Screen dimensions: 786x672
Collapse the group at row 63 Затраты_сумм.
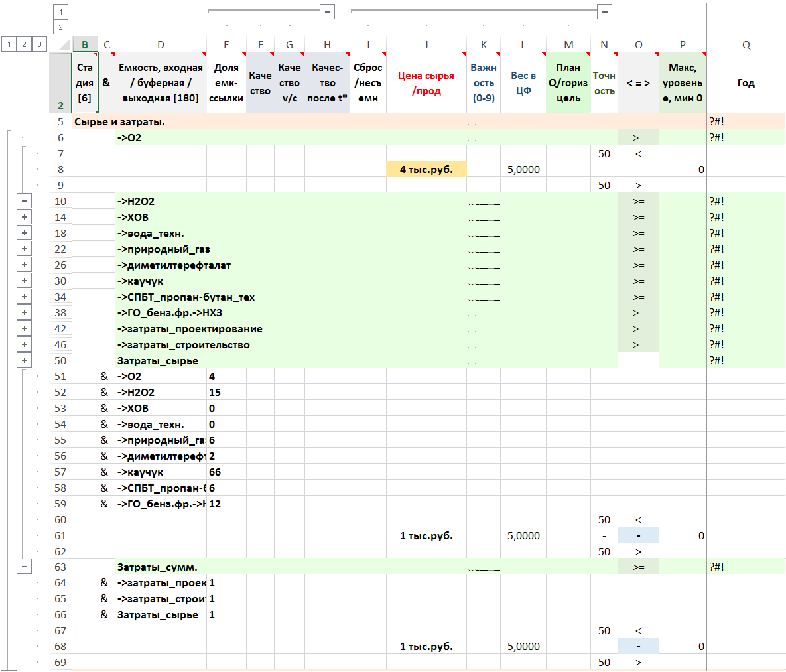(x=25, y=567)
